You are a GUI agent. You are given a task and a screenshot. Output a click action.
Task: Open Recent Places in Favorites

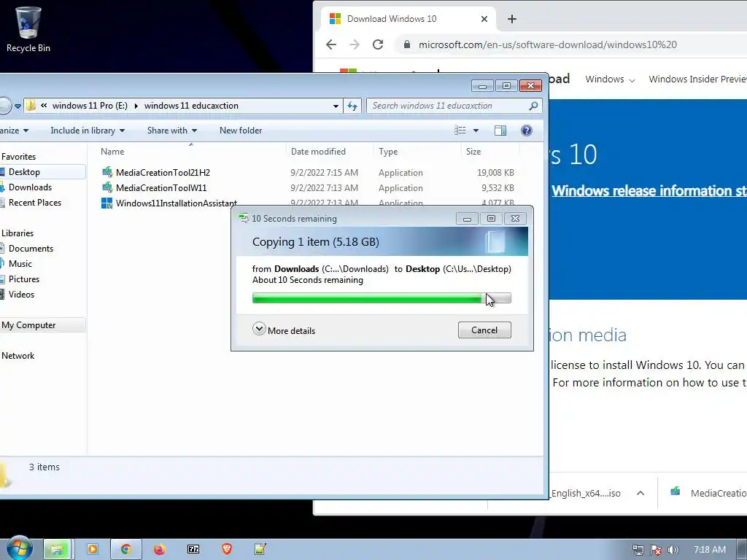(x=34, y=203)
